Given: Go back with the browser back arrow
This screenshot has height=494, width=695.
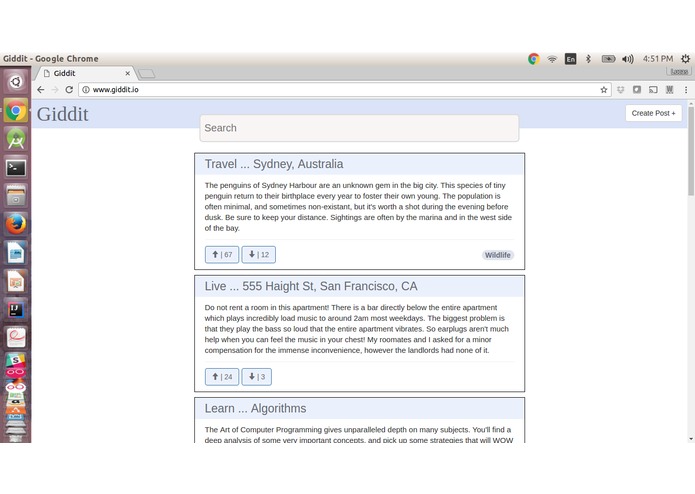Looking at the screenshot, I should tap(41, 89).
